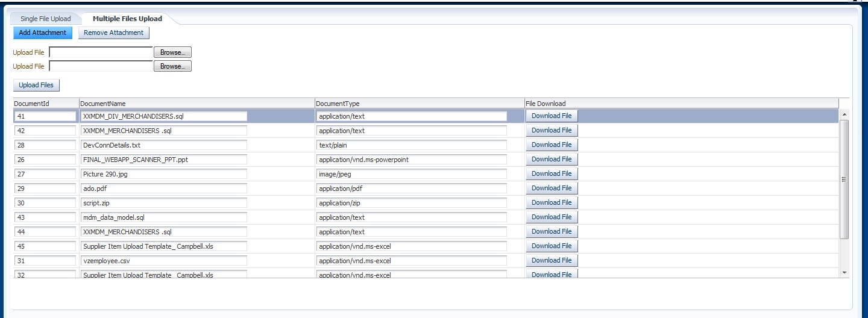
Task: Click the script.zip name field
Action: pyautogui.click(x=164, y=203)
